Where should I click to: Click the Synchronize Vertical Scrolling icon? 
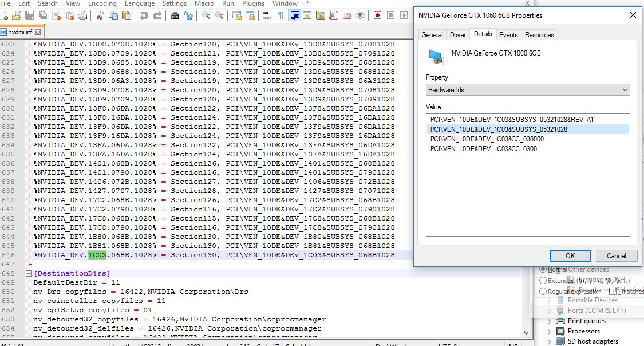[x=236, y=15]
